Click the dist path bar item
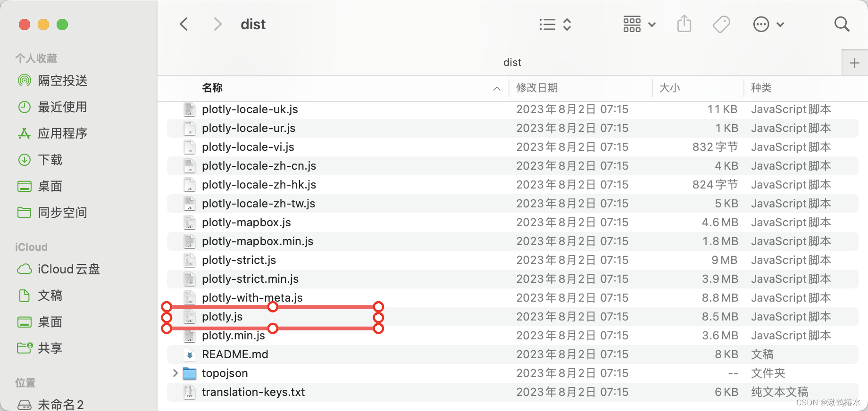The height and width of the screenshot is (411, 868). [x=512, y=62]
